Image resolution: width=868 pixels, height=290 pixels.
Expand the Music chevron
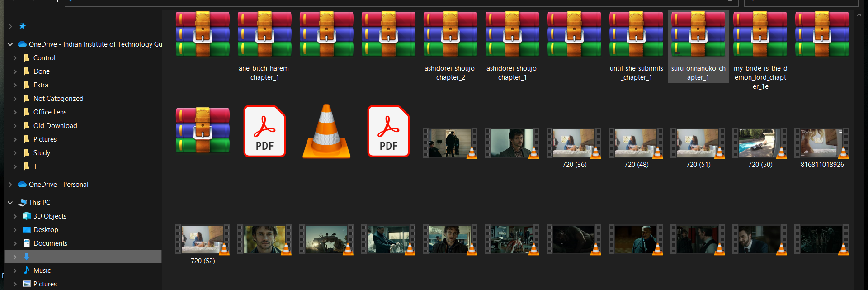(x=15, y=271)
